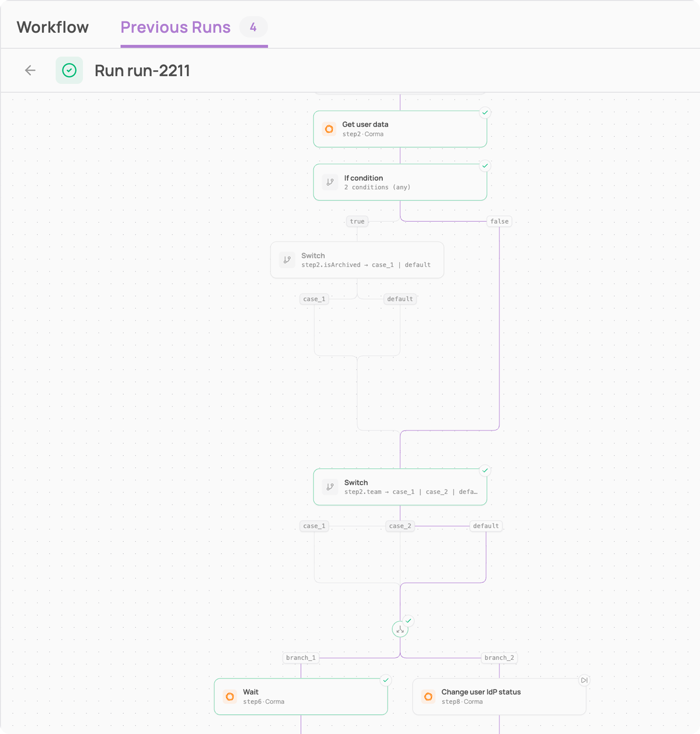Open the If condition node
This screenshot has width=700, height=734.
(x=400, y=182)
